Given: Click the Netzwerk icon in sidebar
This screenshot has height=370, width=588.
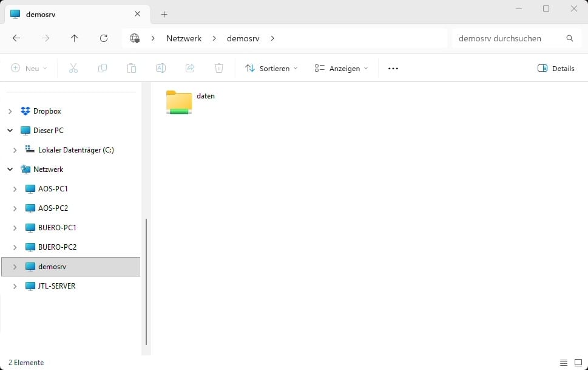Looking at the screenshot, I should click(25, 169).
